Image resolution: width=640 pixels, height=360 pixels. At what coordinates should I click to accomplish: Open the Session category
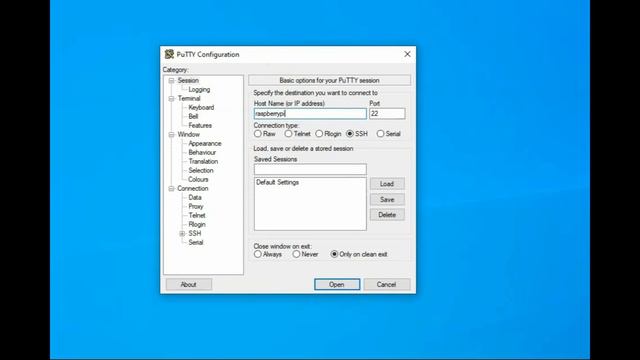tap(188, 80)
